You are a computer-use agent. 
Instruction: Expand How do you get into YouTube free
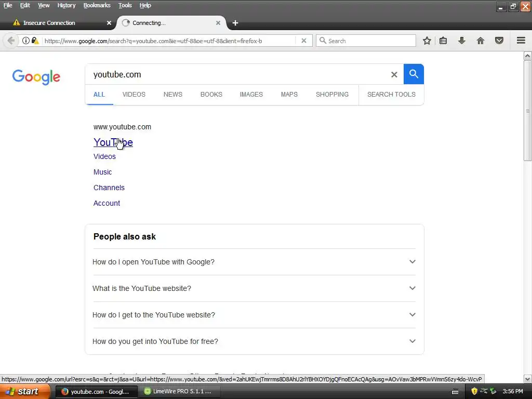(254, 341)
